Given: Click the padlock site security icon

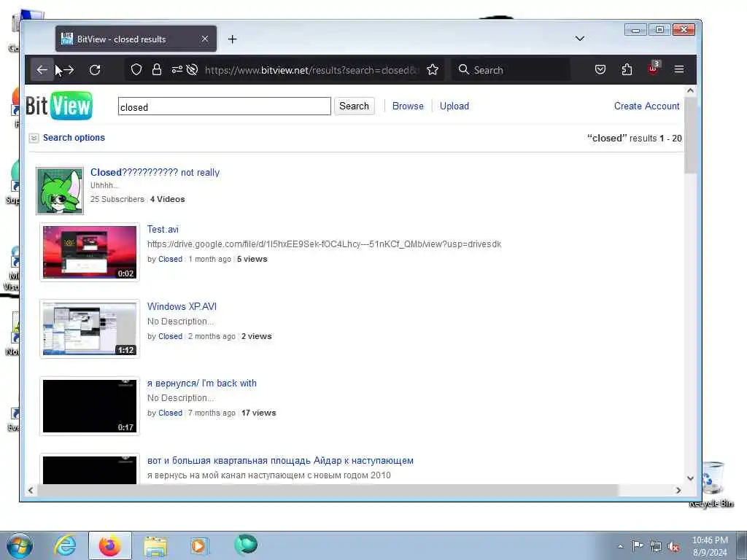Looking at the screenshot, I should click(157, 70).
